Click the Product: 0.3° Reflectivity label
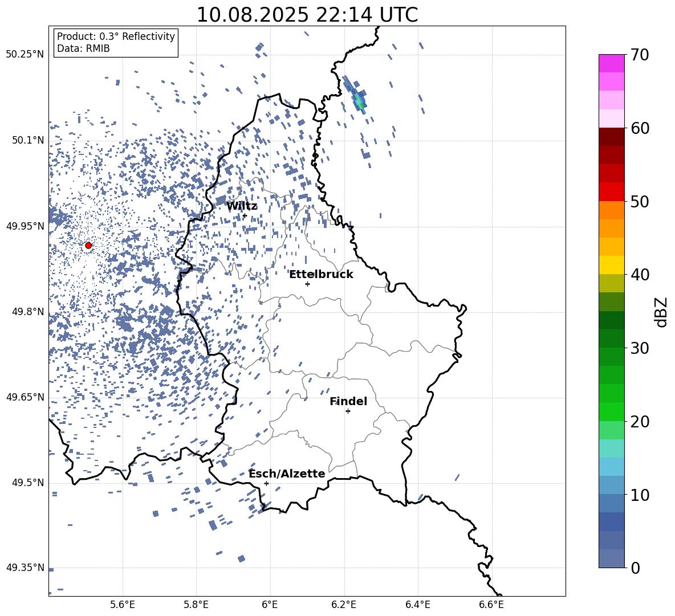This screenshot has width=675, height=616. coord(116,36)
